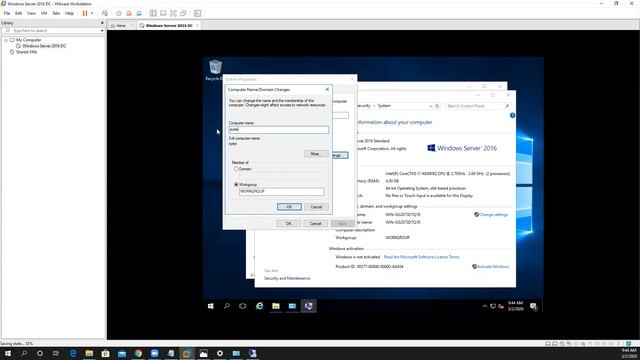Enter full screen mode icon in toolbar
This screenshot has height=360, width=640.
173,13
